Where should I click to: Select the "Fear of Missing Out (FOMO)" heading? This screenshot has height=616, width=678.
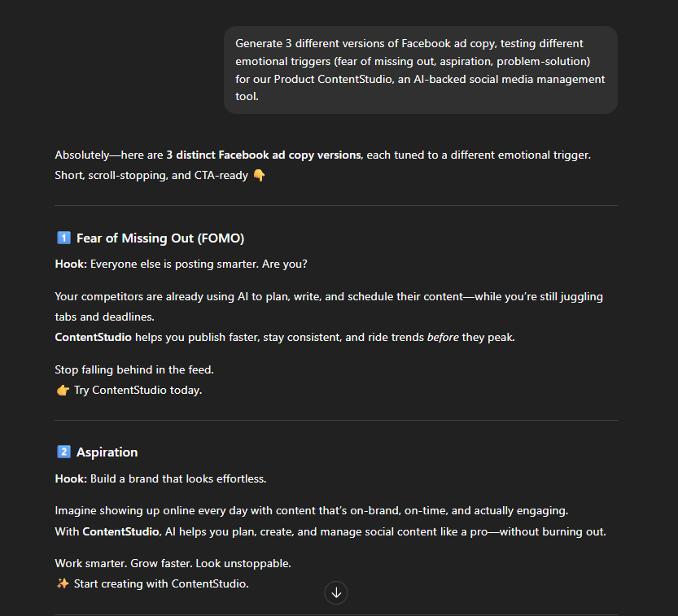[160, 238]
